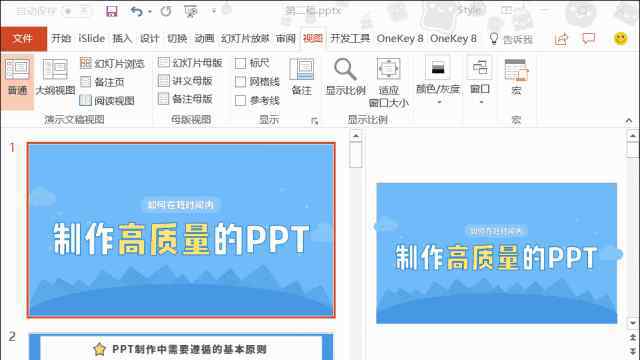640x360 pixels.
Task: Click the 宏 macros button
Action: click(x=516, y=77)
